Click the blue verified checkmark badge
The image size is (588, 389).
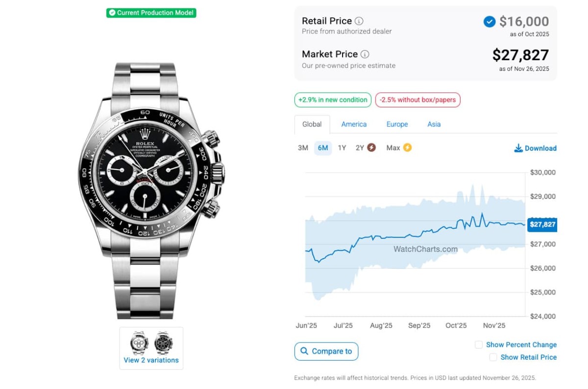point(489,22)
